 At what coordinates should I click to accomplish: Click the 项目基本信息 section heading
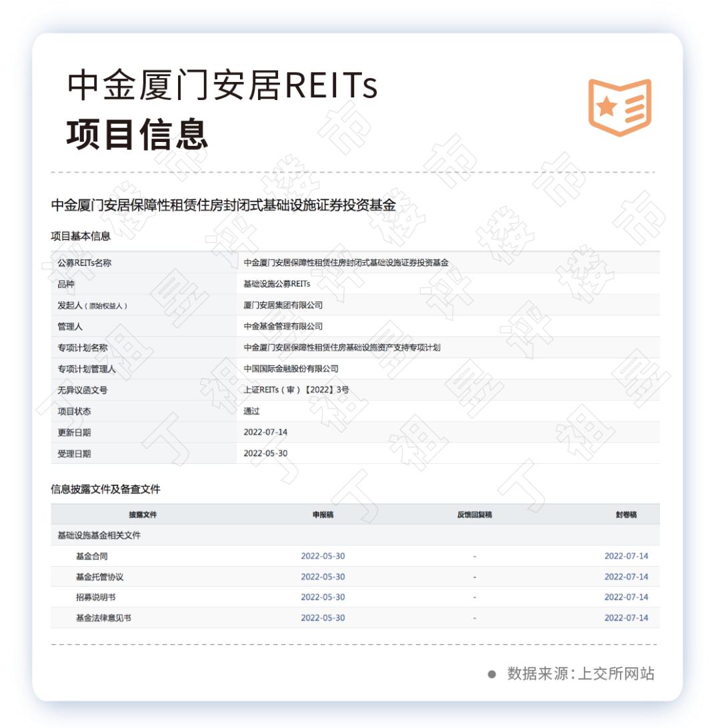pyautogui.click(x=81, y=236)
